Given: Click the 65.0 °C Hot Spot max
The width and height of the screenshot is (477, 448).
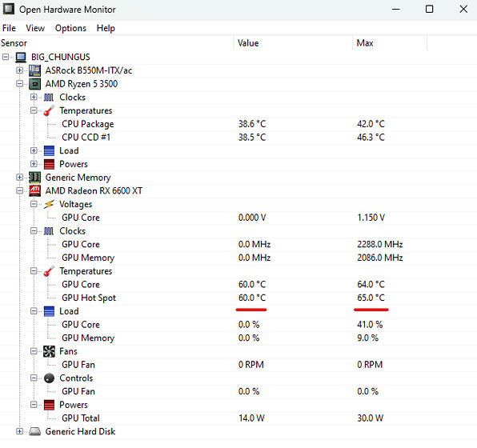Looking at the screenshot, I should tap(371, 298).
